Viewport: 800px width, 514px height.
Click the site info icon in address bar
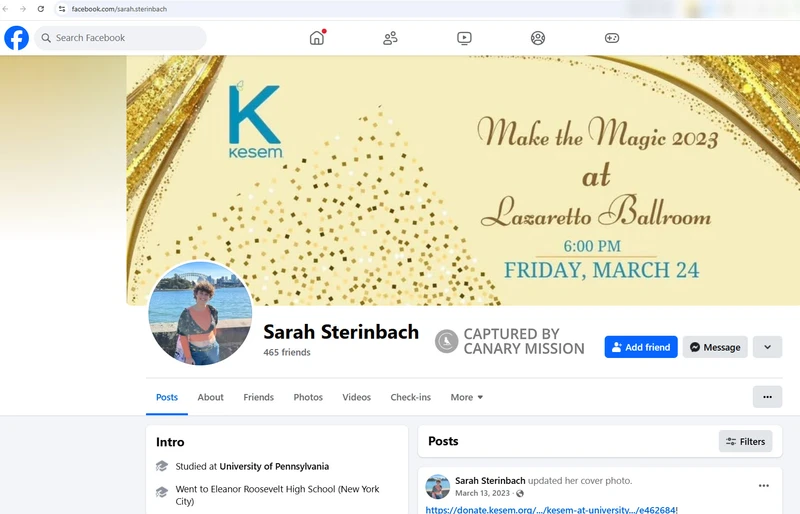pyautogui.click(x=62, y=9)
